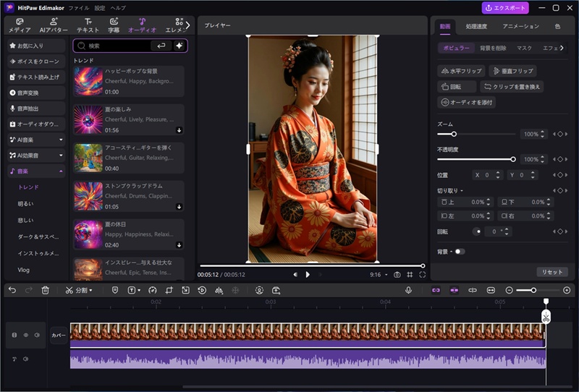Open テキスト読み上げ in the sidebar
This screenshot has height=392, width=579.
point(36,77)
